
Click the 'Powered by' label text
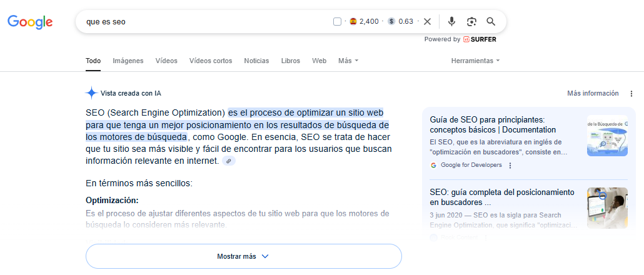(442, 39)
